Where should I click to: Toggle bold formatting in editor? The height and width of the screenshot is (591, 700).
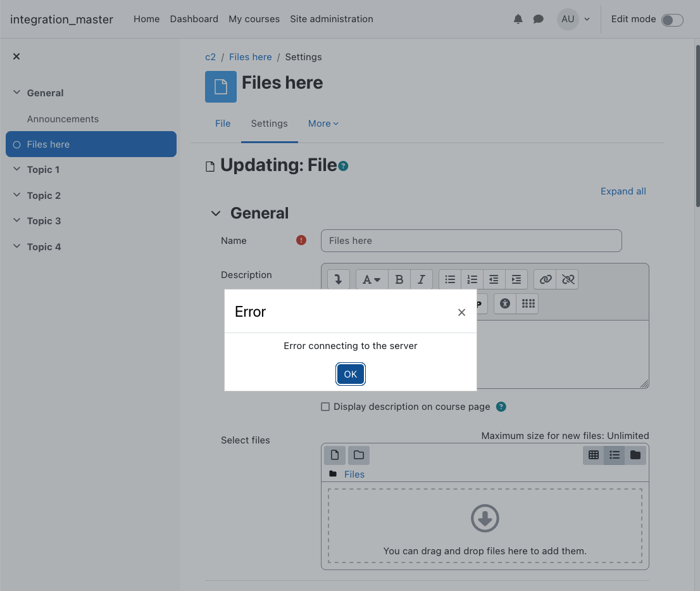pos(399,279)
